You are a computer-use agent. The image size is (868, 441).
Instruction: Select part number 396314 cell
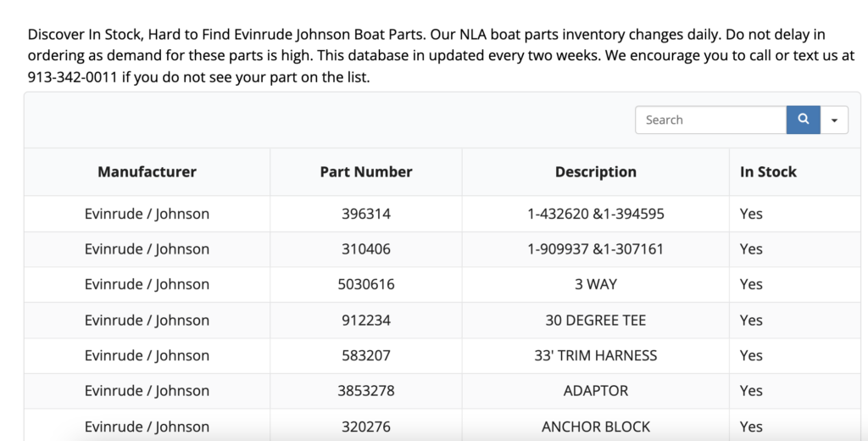[366, 214]
